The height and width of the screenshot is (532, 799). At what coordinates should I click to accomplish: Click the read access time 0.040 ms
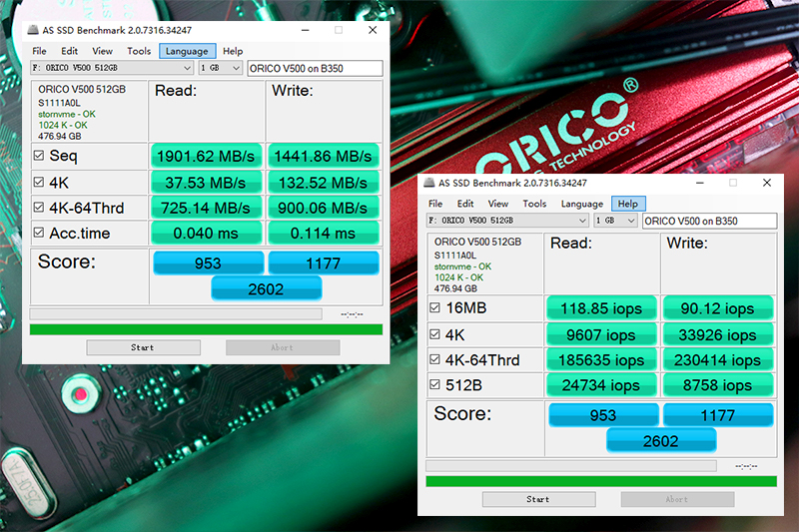(x=206, y=234)
